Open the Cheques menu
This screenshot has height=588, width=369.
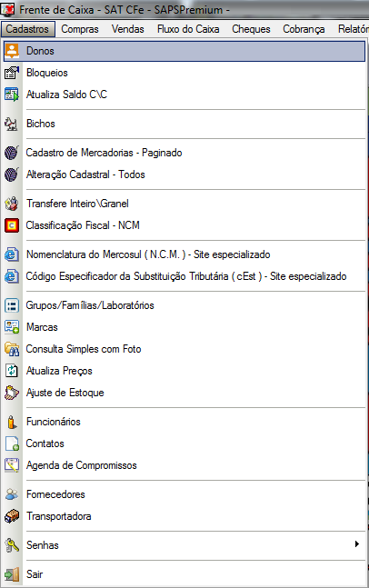point(251,29)
